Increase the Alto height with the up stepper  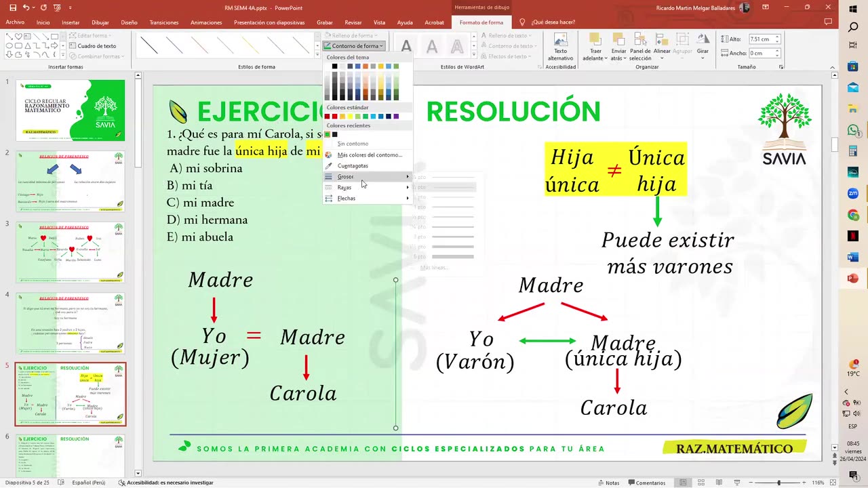tap(778, 37)
